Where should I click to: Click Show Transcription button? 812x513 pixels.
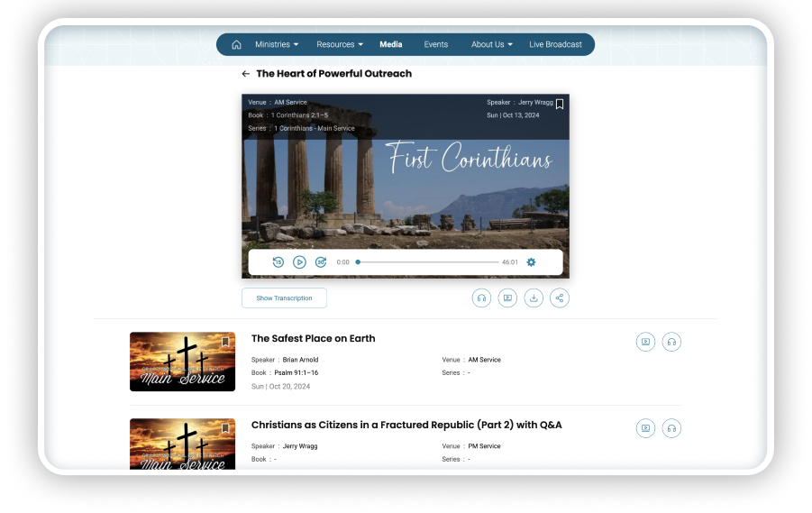[x=284, y=298]
